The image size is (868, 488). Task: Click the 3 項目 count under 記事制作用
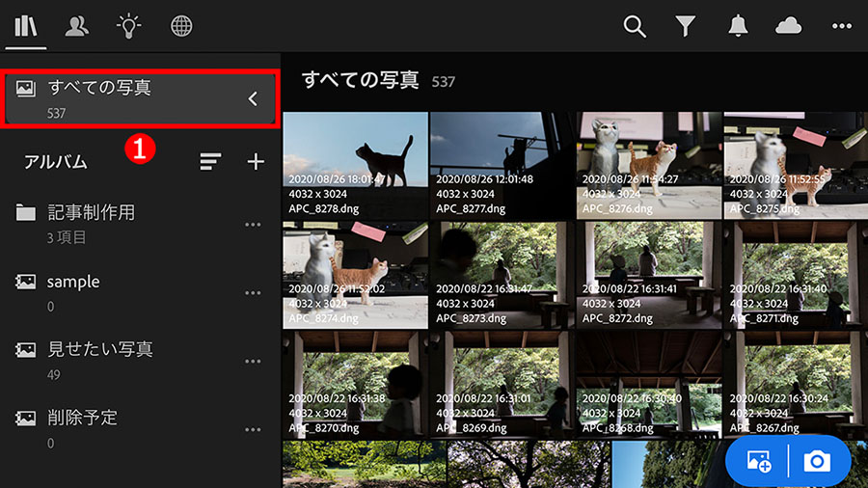(x=67, y=237)
